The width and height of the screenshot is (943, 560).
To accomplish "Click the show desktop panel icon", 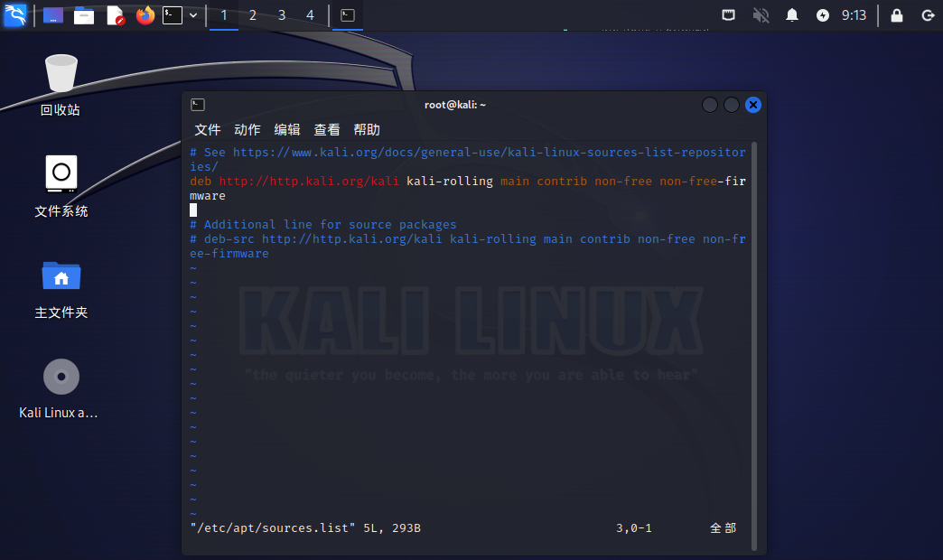I will [x=53, y=15].
